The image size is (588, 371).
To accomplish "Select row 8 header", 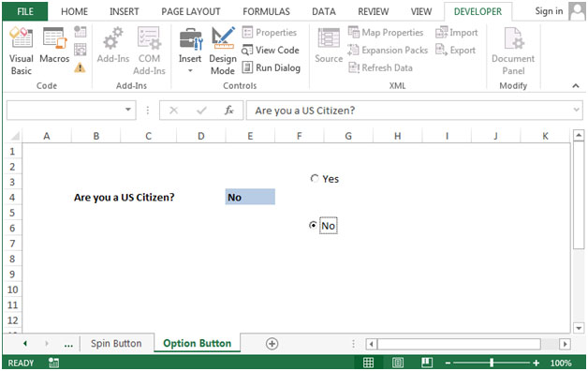I will tap(12, 259).
